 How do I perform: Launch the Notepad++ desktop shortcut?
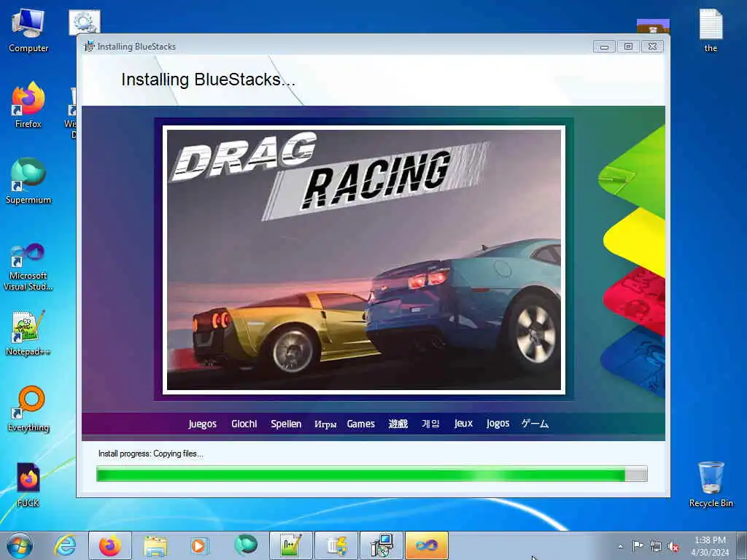tap(28, 332)
